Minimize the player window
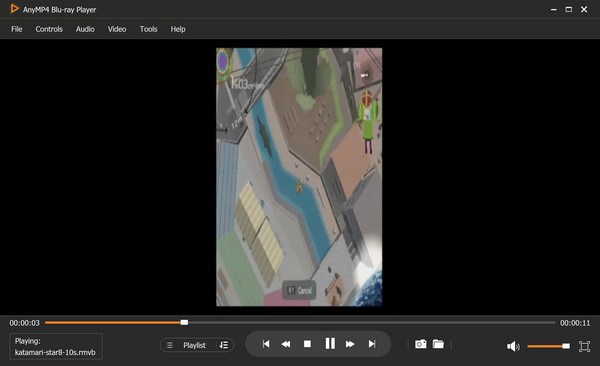The width and height of the screenshot is (600, 366). tap(554, 10)
